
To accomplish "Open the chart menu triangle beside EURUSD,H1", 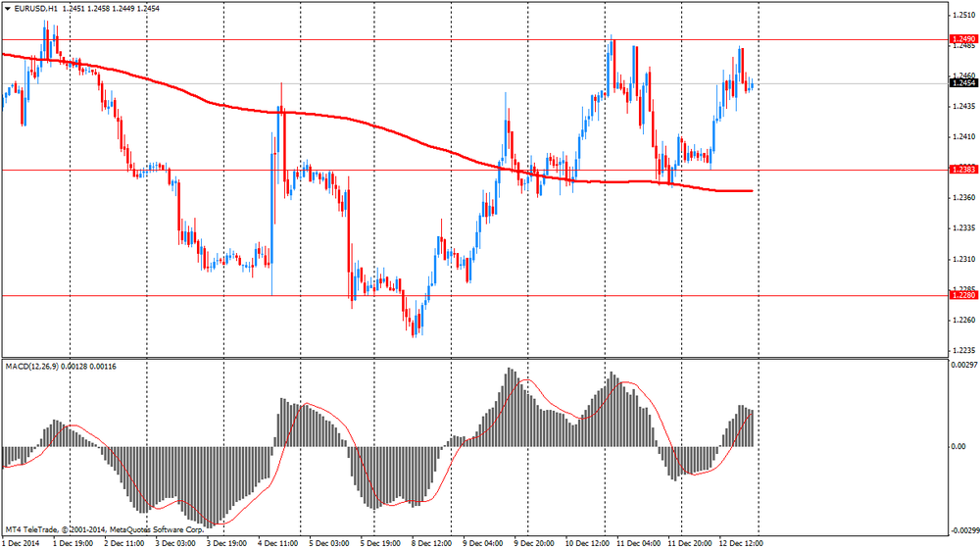I will point(8,9).
